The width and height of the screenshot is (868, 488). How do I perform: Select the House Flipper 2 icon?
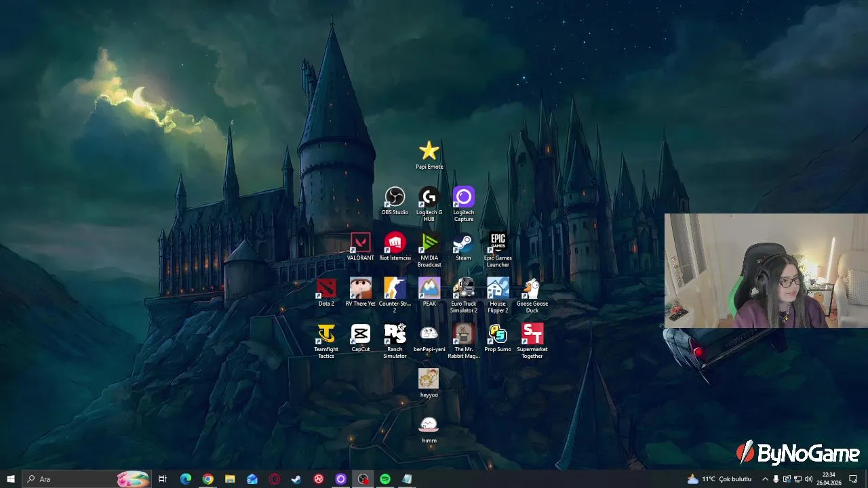pos(498,296)
